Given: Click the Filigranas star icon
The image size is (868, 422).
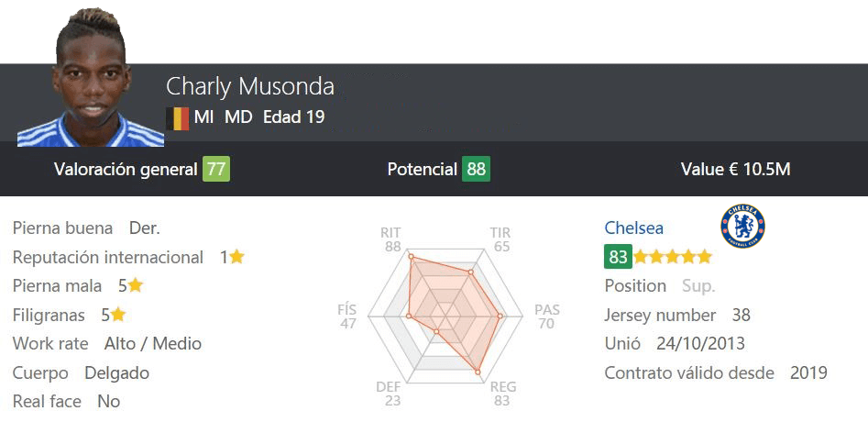Looking at the screenshot, I should 118,315.
